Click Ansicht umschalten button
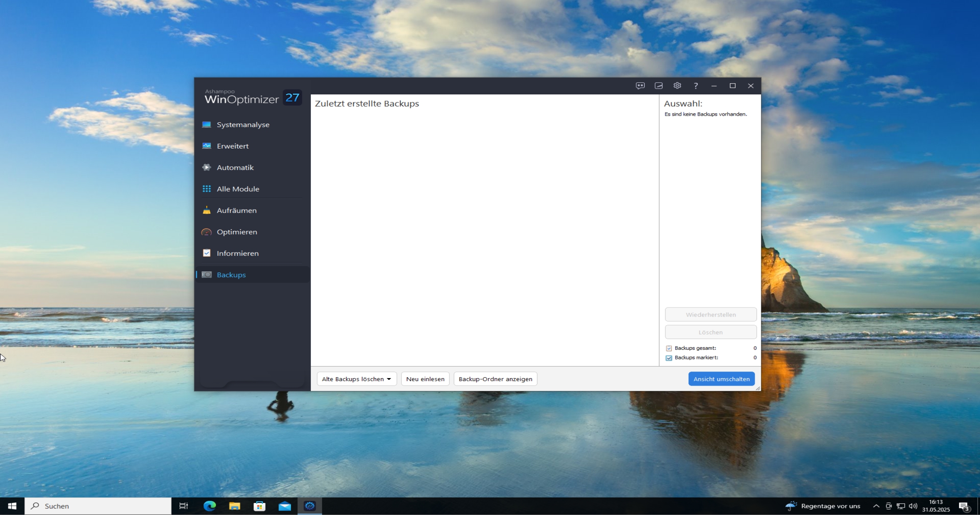Viewport: 980px width, 515px height. tap(721, 379)
